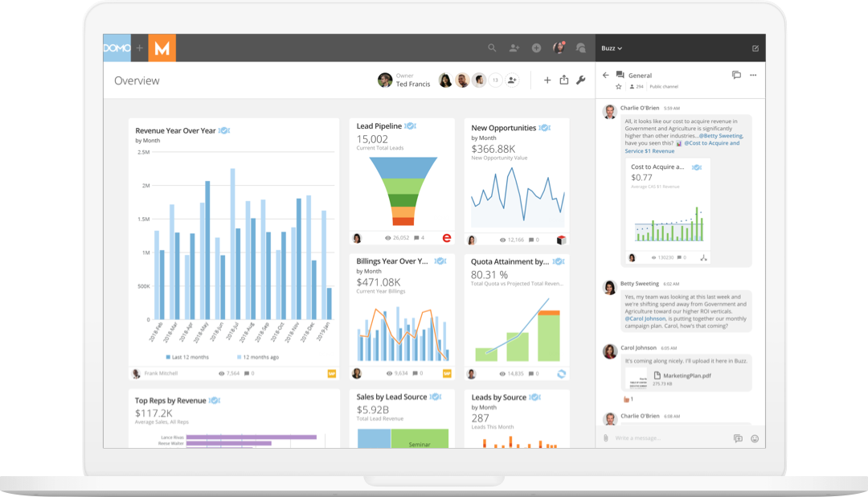Star the General channel as favorite
868x497 pixels.
(618, 86)
